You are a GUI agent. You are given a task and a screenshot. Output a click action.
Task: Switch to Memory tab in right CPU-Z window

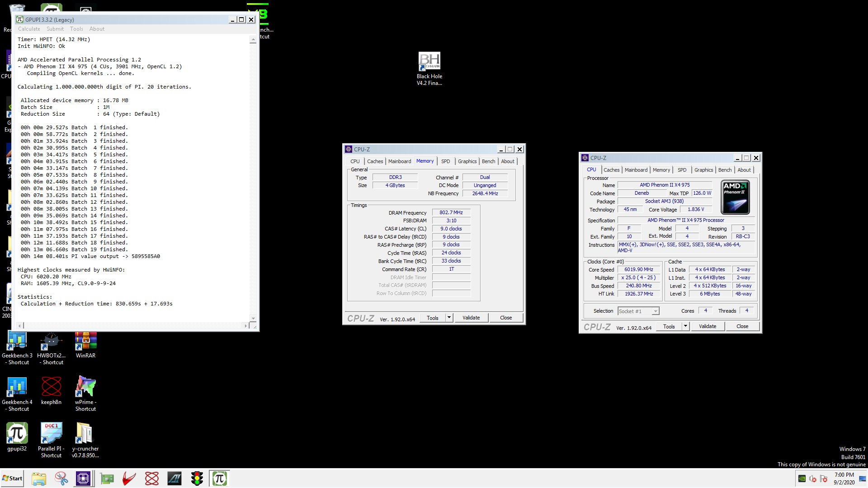(661, 170)
